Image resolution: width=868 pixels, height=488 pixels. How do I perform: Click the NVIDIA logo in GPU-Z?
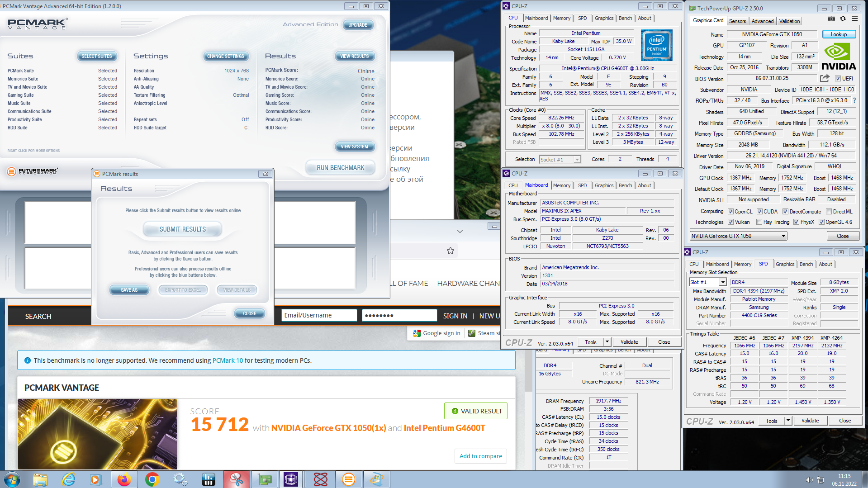coord(838,57)
